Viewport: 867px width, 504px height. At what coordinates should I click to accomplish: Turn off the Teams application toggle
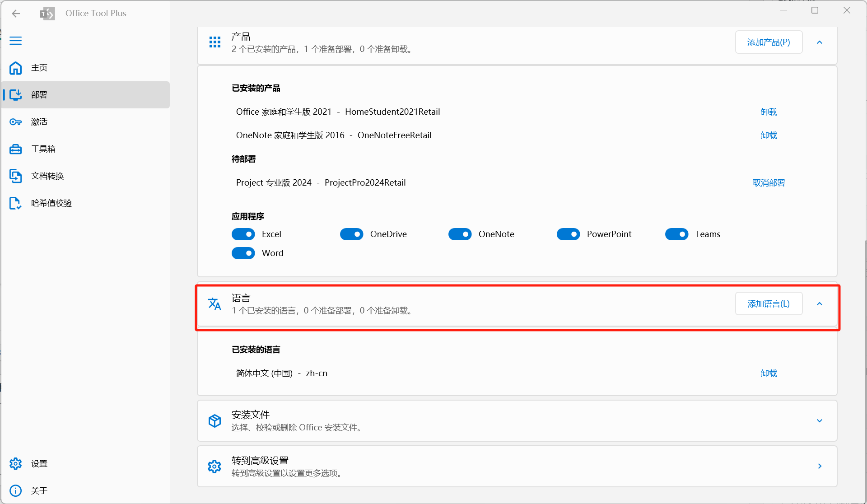[x=677, y=234]
